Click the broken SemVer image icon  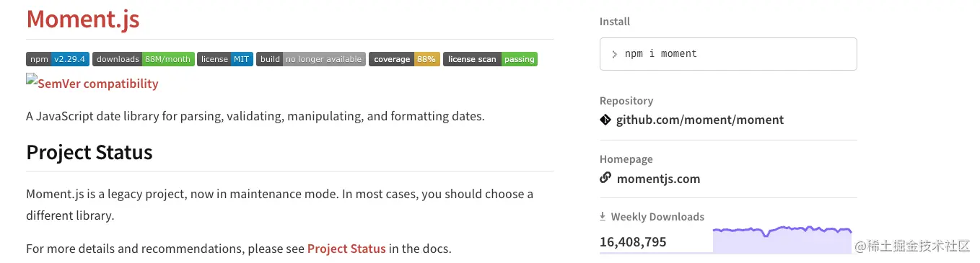click(x=32, y=79)
